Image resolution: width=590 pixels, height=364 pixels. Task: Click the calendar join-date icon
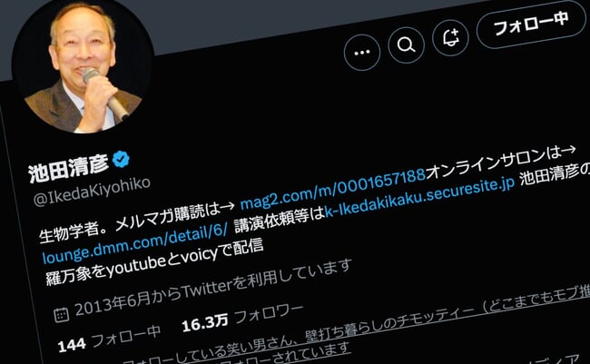[x=62, y=315]
